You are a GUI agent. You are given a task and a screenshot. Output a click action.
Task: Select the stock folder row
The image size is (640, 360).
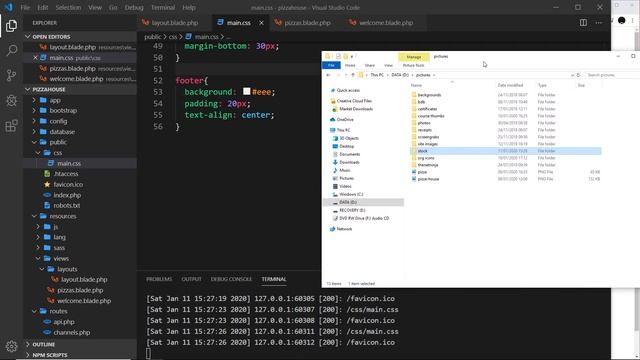coord(505,151)
